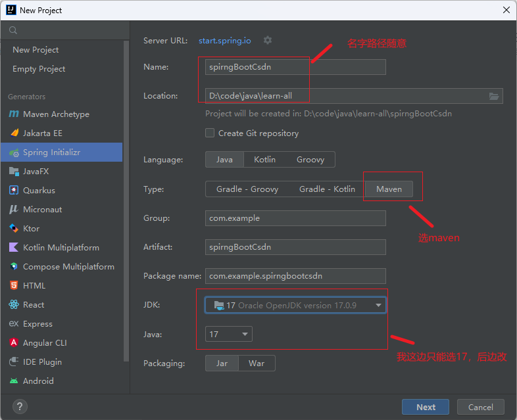Click the IntelliJ IDEA logo in title bar
517x420 pixels.
click(x=11, y=11)
